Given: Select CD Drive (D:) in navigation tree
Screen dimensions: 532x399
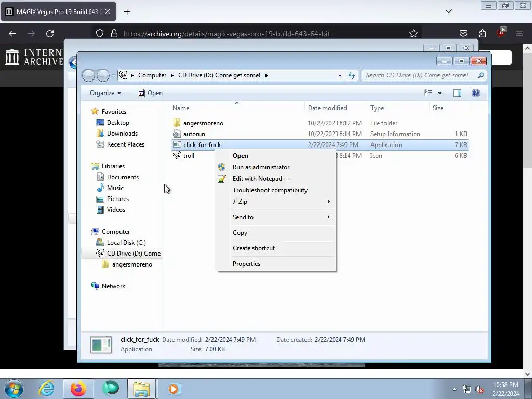Looking at the screenshot, I should [x=134, y=254].
